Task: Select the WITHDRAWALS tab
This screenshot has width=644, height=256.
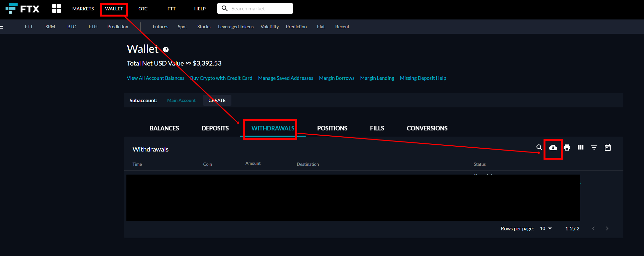Action: (273, 128)
